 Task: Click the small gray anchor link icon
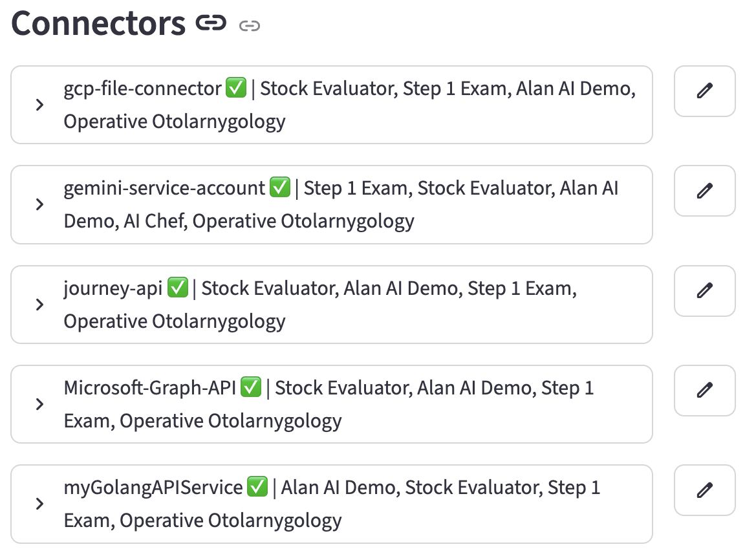pos(249,26)
